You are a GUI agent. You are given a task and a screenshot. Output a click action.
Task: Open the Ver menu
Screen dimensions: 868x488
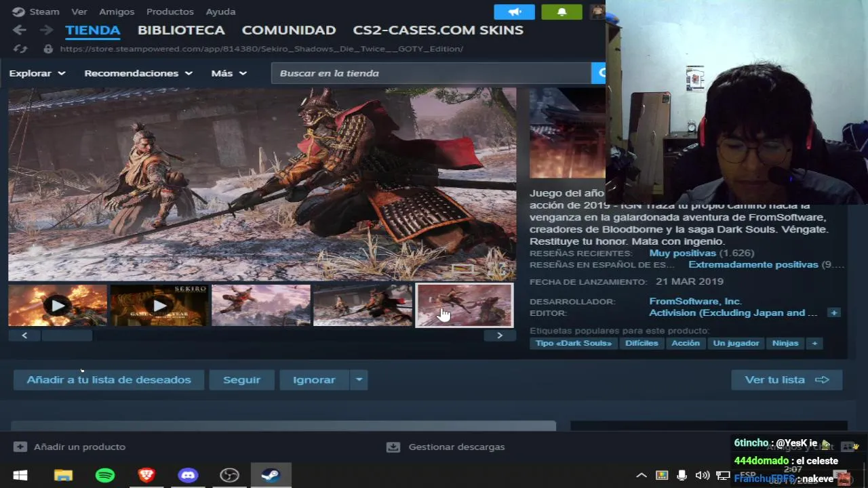click(79, 12)
